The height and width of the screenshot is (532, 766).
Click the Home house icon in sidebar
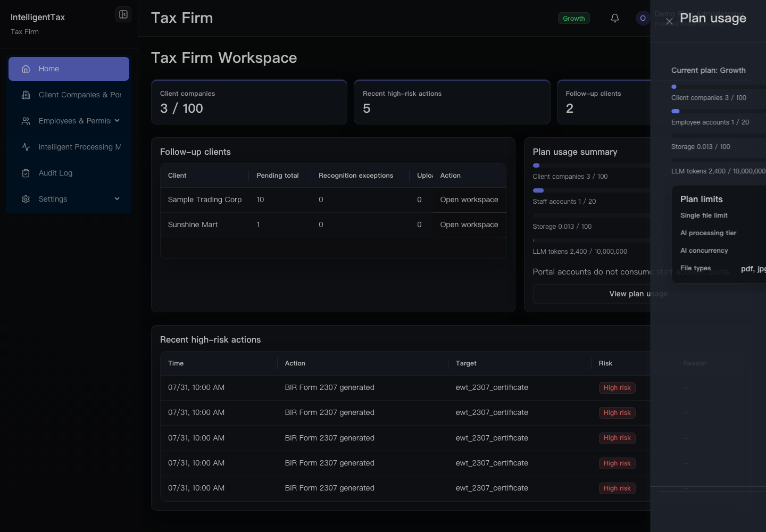point(26,69)
